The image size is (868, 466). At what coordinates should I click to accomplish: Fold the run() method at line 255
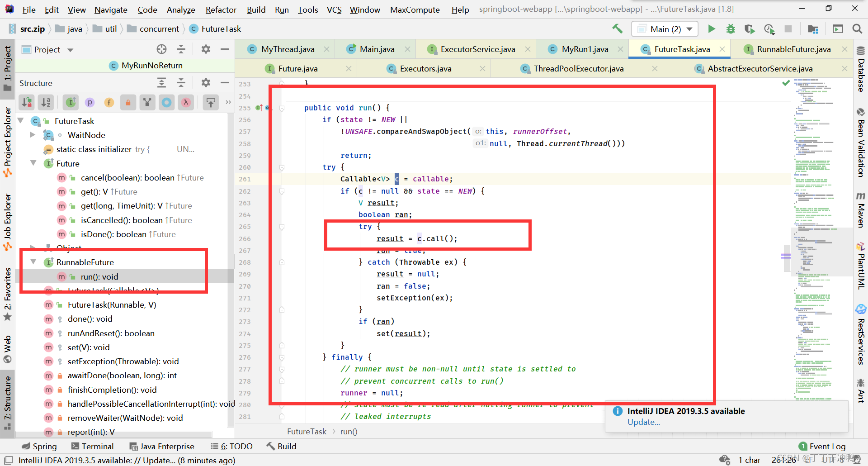pyautogui.click(x=282, y=108)
